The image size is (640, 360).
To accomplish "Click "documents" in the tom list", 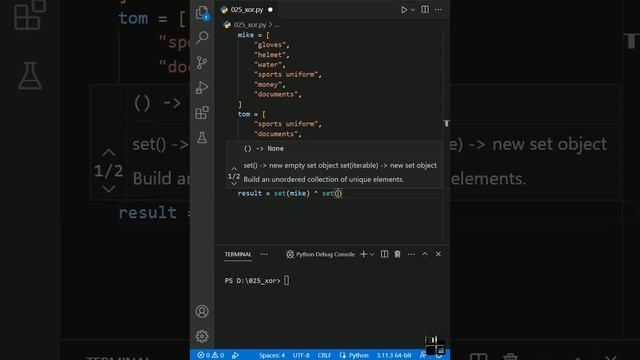I will pyautogui.click(x=276, y=134).
